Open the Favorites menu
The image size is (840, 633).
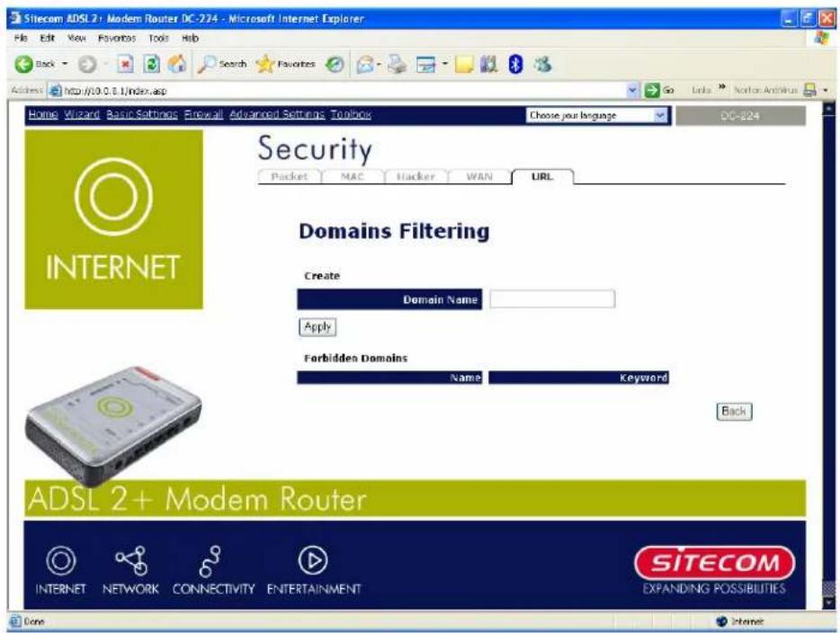[x=117, y=38]
